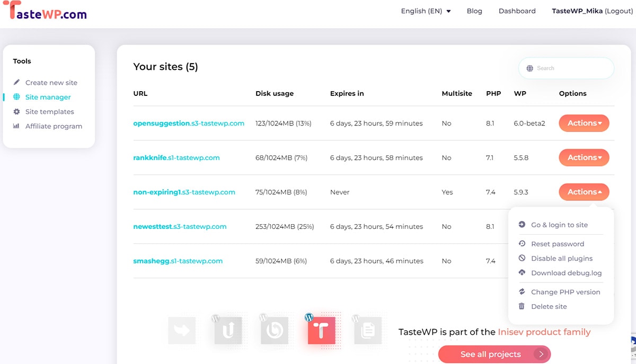
Task: Open Actions dropdown for opensuggestion site
Action: coord(584,123)
